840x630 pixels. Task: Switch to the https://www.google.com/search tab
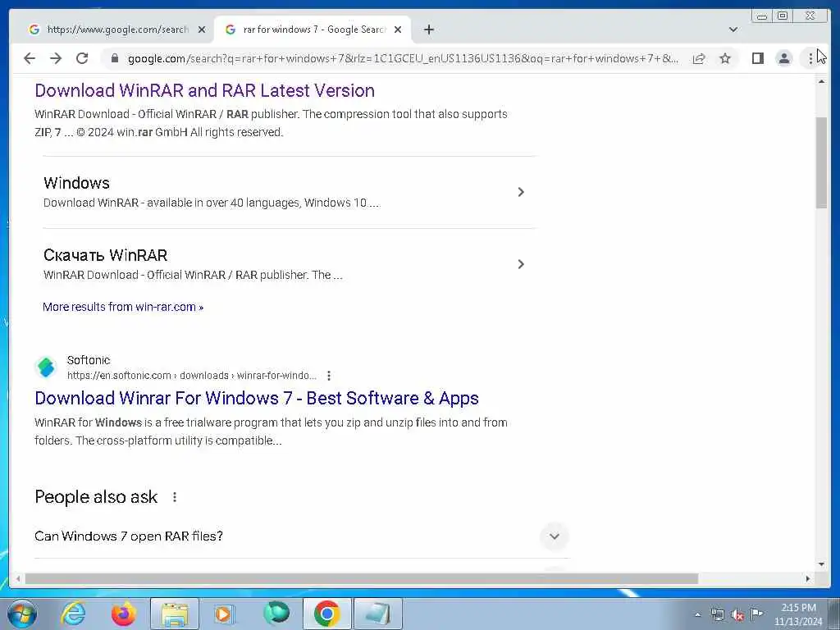pyautogui.click(x=117, y=30)
